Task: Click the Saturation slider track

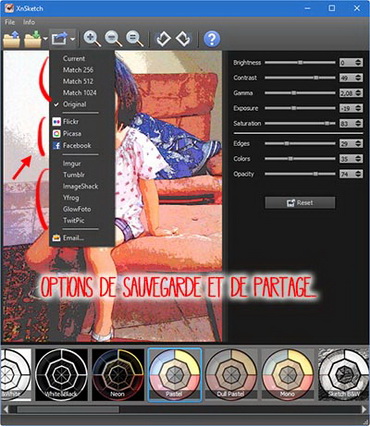Action: point(300,123)
